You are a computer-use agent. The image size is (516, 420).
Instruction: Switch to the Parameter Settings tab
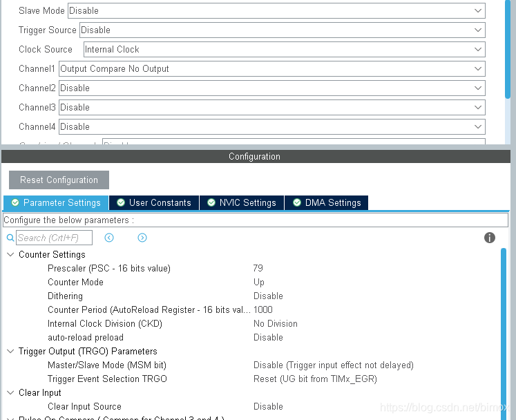tap(56, 203)
